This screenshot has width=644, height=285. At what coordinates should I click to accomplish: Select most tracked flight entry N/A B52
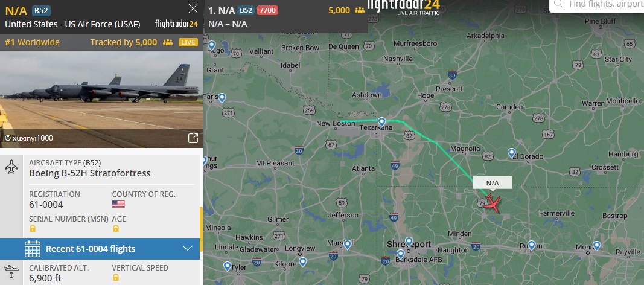pos(286,16)
